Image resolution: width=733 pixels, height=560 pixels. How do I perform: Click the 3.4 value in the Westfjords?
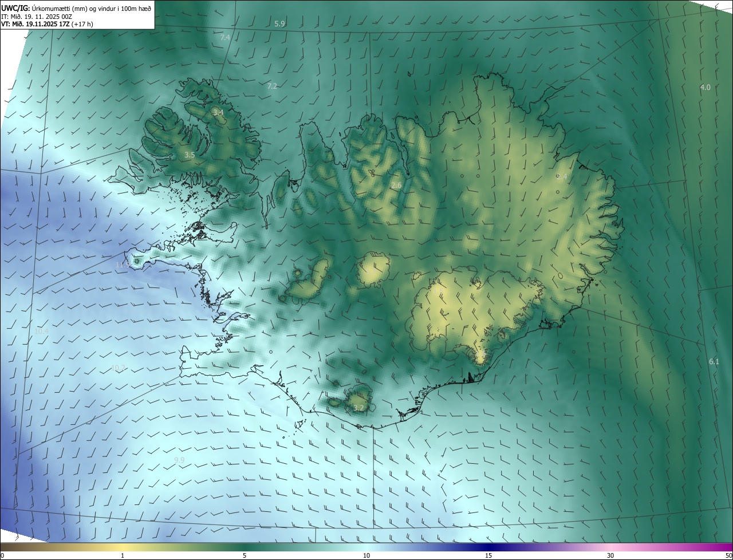pyautogui.click(x=218, y=113)
